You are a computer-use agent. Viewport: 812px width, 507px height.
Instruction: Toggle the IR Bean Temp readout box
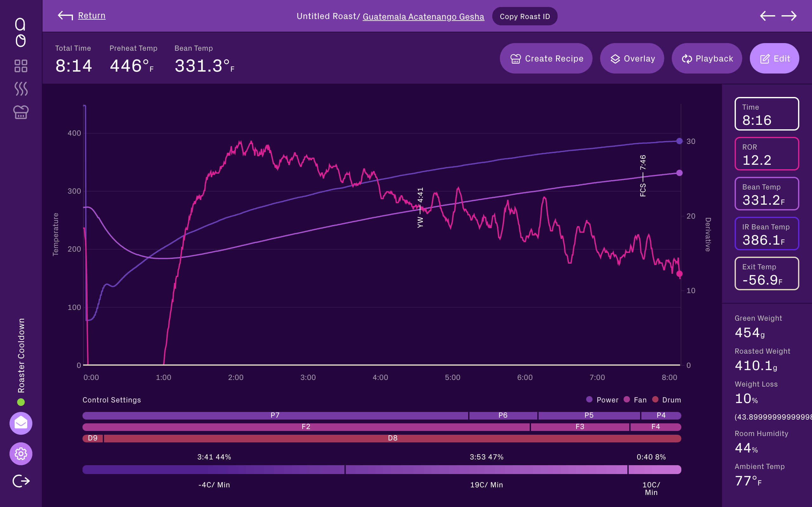[766, 234]
